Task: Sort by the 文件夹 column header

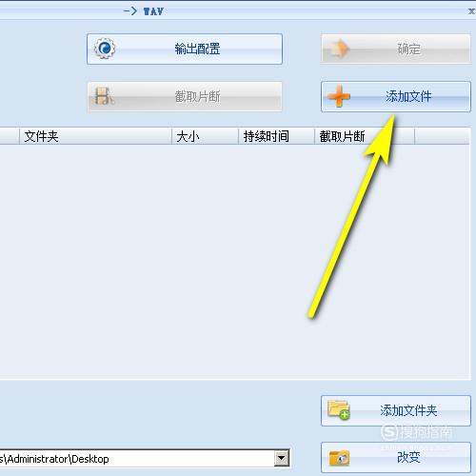Action: (95, 136)
